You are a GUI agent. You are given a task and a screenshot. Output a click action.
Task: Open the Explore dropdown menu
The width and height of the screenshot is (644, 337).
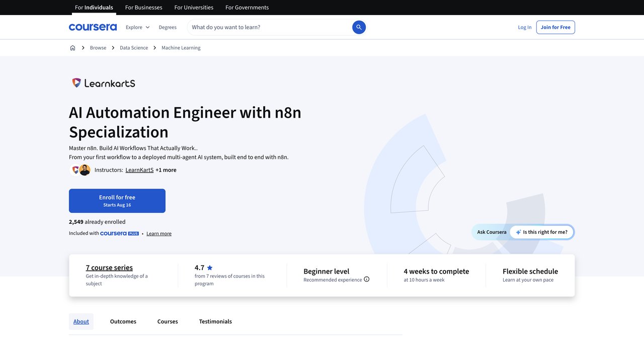(x=137, y=27)
